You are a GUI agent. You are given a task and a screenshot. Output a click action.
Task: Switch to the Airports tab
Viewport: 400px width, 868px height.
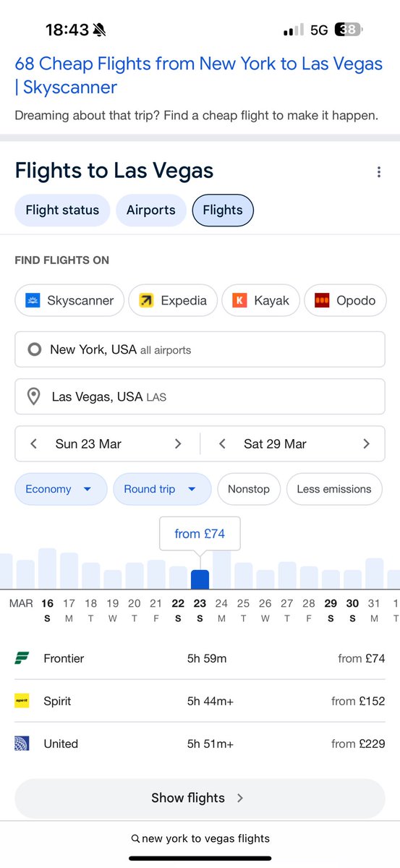[151, 210]
